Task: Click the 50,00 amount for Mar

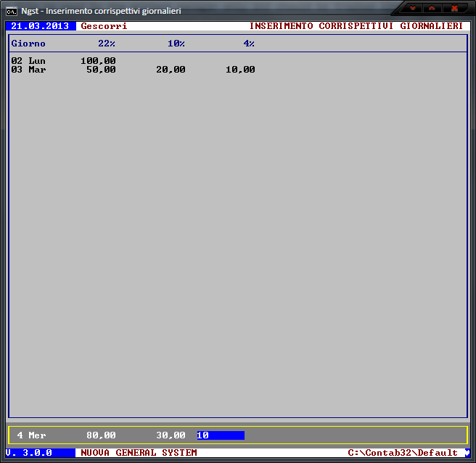Action: pos(101,70)
